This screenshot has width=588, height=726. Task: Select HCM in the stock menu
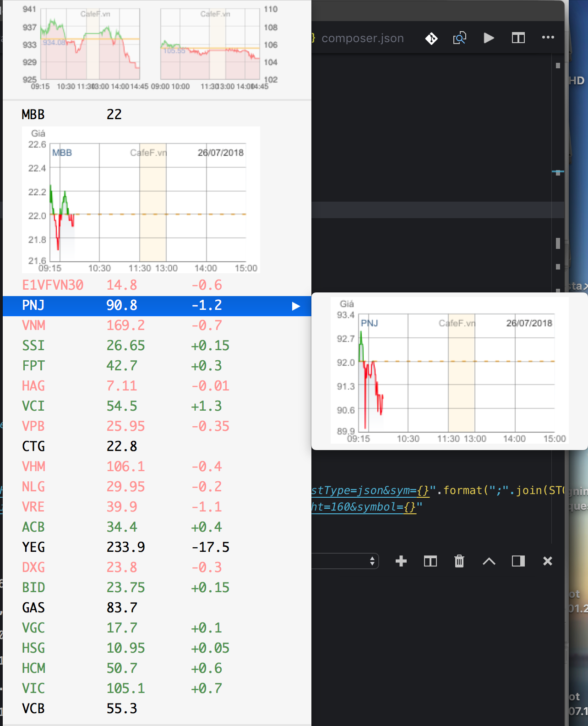pos(157,669)
